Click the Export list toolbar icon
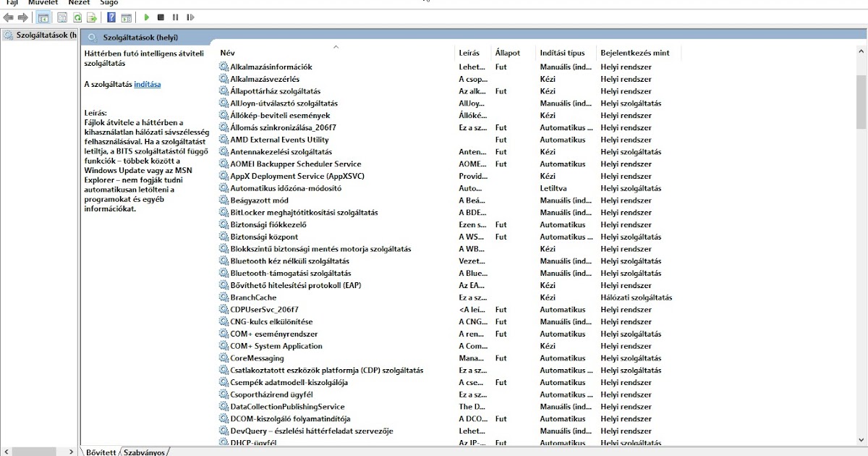The height and width of the screenshot is (456, 868). click(92, 17)
